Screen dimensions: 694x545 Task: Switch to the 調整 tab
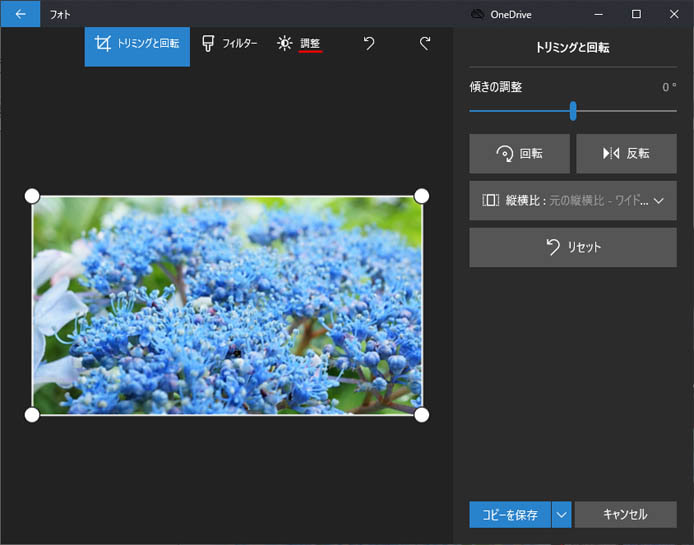[x=299, y=43]
